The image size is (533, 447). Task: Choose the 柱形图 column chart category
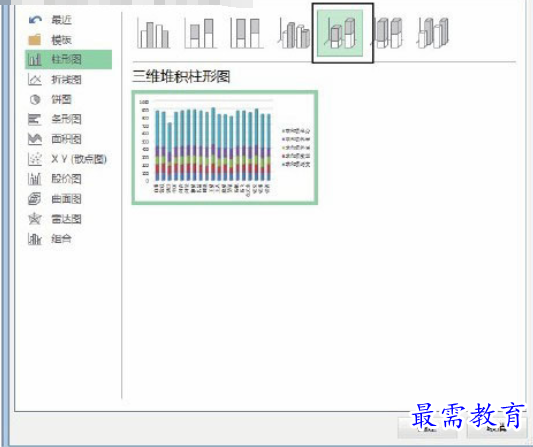point(68,59)
